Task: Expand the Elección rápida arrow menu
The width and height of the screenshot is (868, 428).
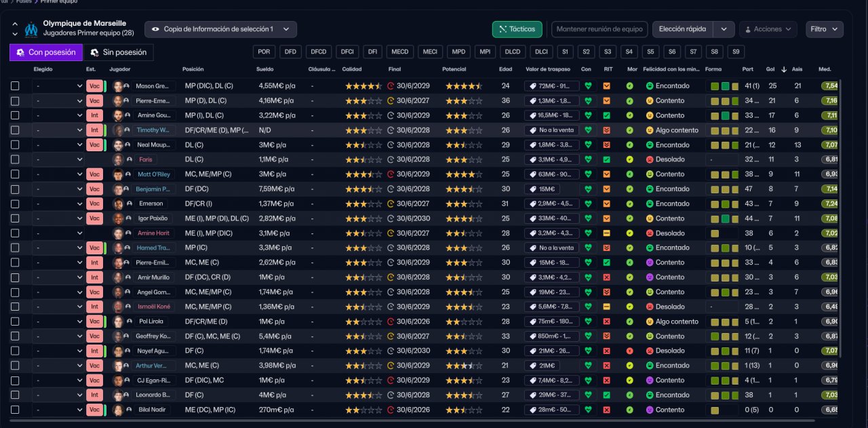Action: tap(724, 29)
